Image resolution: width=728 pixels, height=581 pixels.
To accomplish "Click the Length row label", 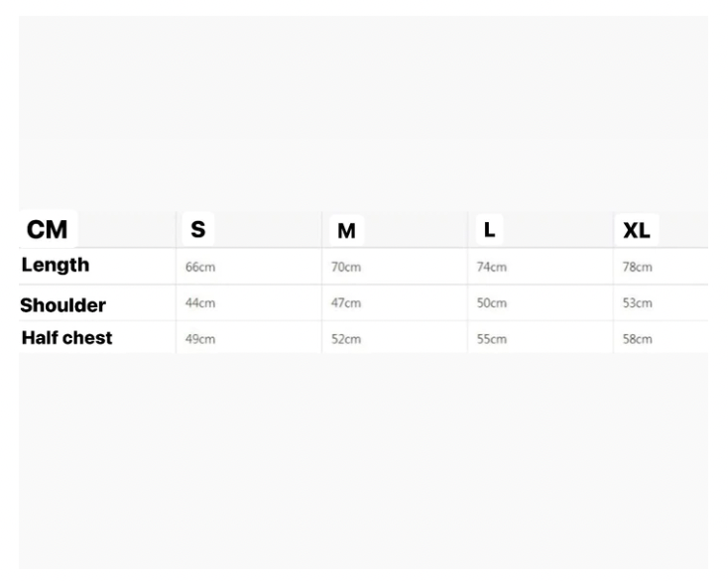I will tap(56, 265).
